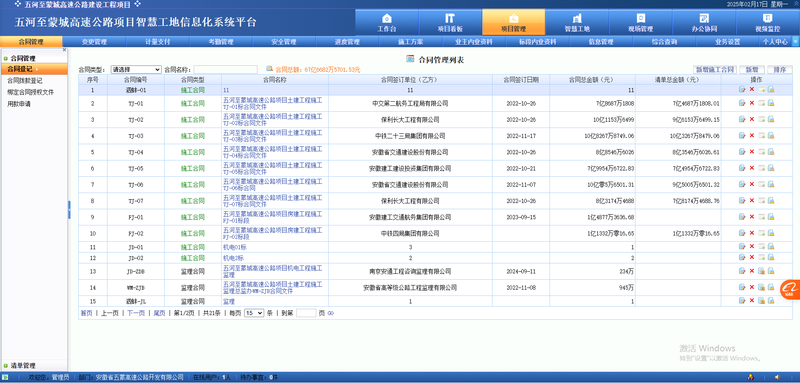Click the orange floating assistant icon at right edge
This screenshot has height=383, width=800.
[790, 289]
